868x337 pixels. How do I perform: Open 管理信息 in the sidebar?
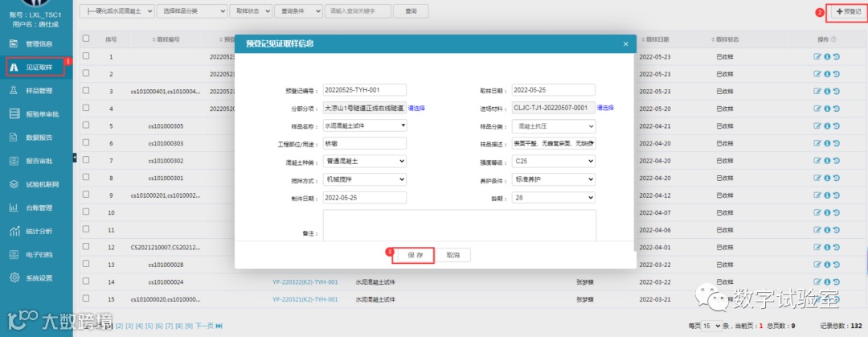click(x=36, y=43)
